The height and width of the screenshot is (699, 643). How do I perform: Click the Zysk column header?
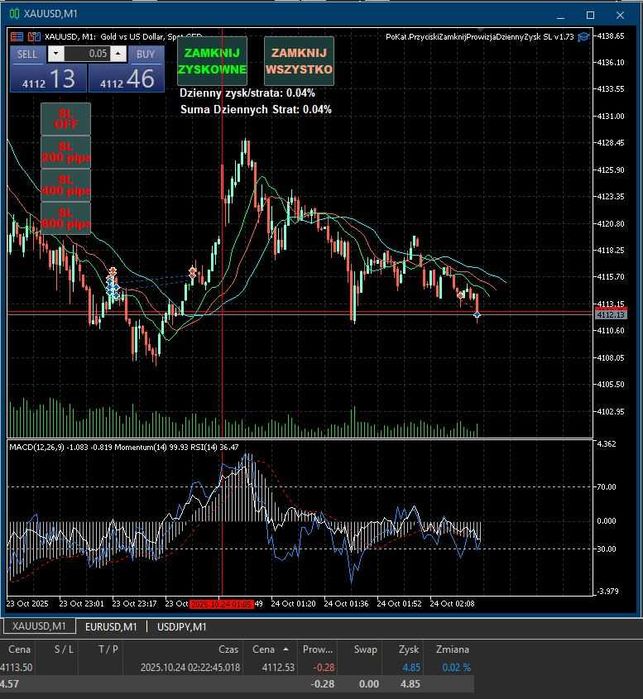click(x=409, y=650)
